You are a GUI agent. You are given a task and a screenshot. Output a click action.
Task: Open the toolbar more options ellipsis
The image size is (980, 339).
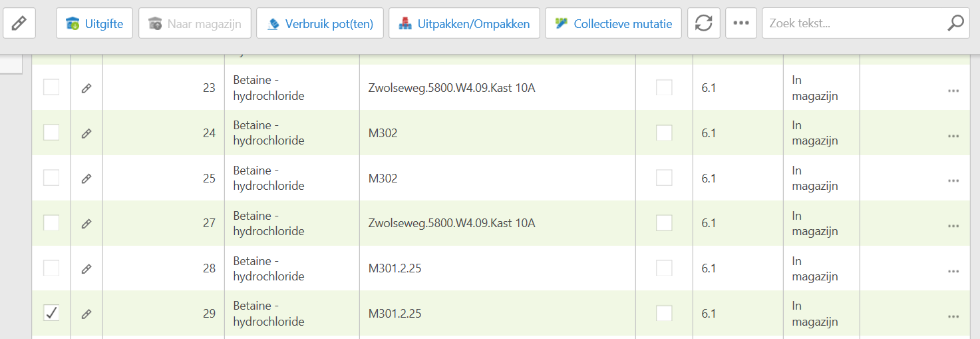point(740,23)
